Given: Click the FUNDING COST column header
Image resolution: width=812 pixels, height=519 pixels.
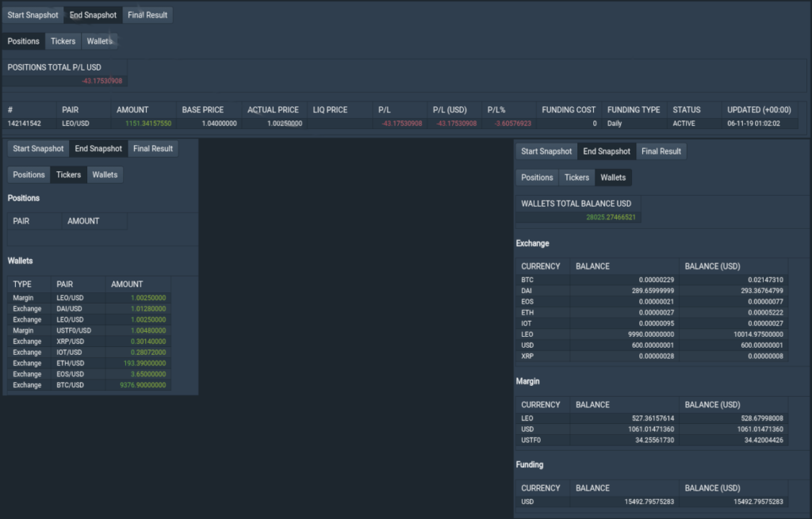Looking at the screenshot, I should coord(569,110).
